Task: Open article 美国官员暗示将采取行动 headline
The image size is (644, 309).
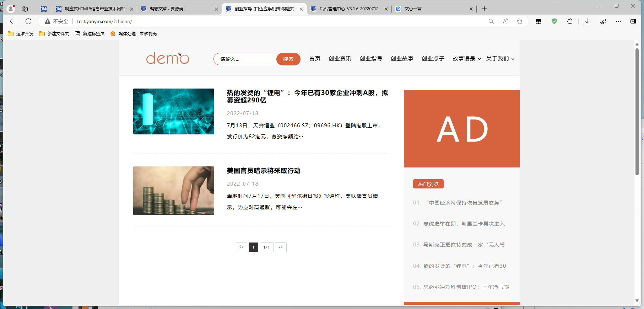Action: 264,171
